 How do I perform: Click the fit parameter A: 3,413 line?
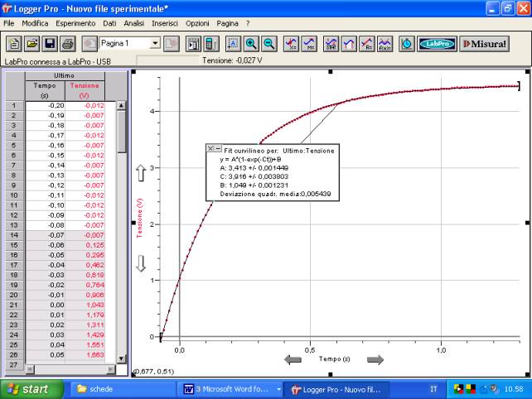pos(254,168)
